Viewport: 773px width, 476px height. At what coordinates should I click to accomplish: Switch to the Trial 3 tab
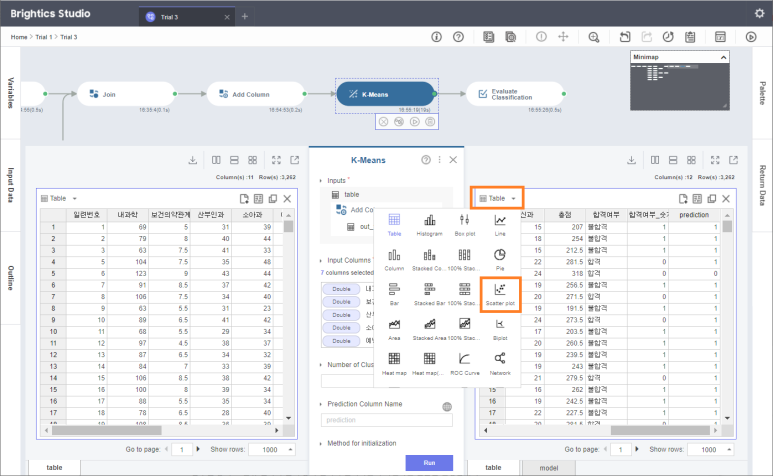(x=187, y=17)
